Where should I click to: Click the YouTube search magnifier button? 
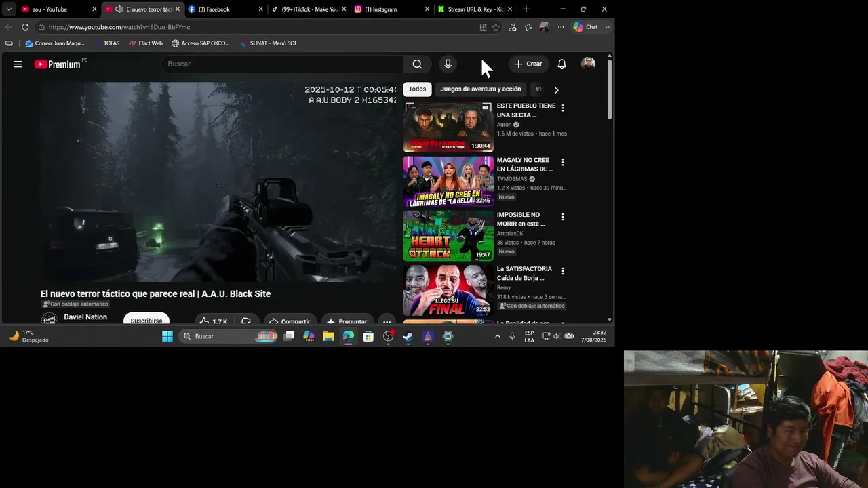tap(417, 64)
